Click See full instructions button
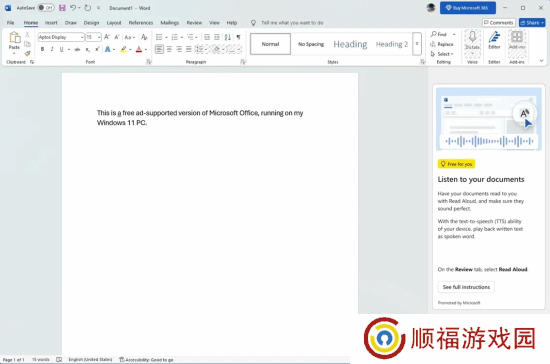 click(x=466, y=287)
